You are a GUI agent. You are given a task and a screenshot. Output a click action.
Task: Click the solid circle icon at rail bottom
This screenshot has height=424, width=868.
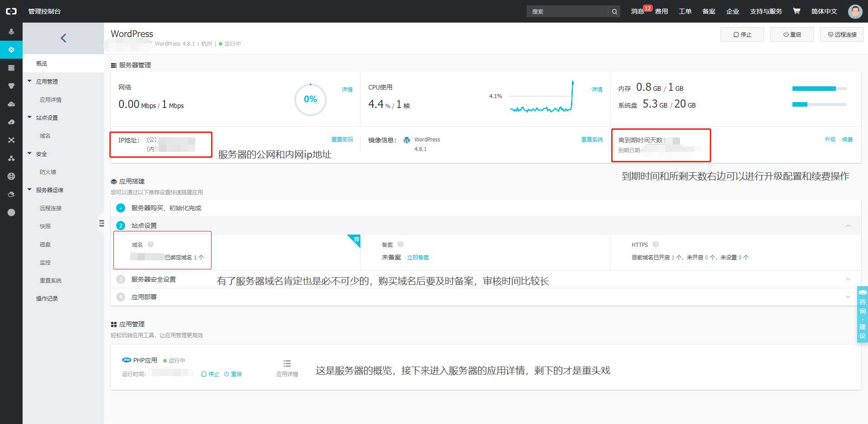(x=11, y=212)
